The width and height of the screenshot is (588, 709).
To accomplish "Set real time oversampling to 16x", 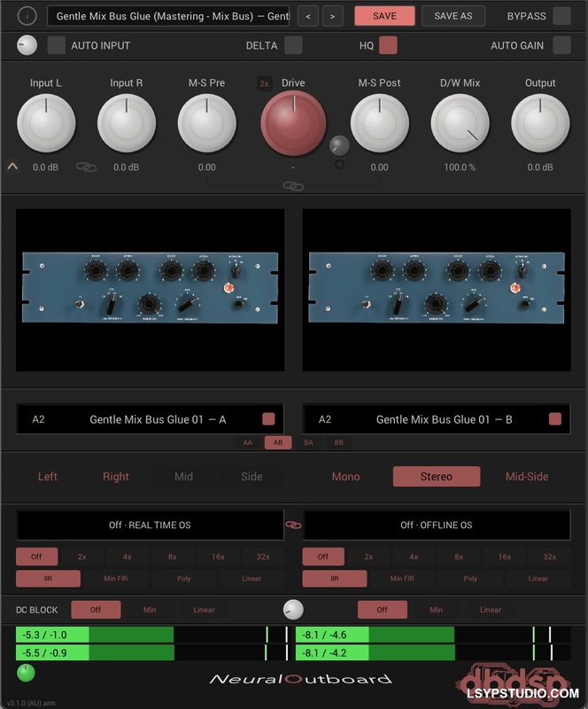I will [218, 557].
